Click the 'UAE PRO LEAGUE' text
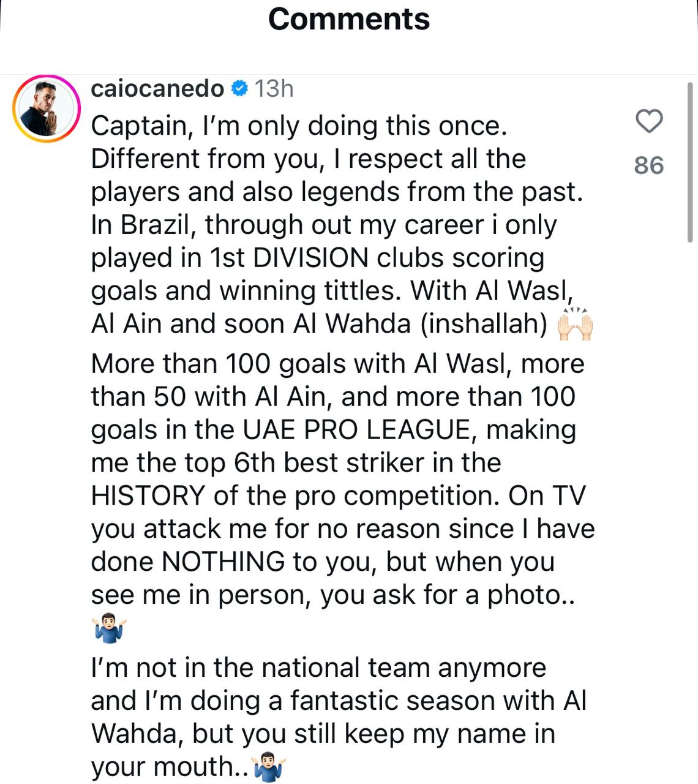 point(356,430)
